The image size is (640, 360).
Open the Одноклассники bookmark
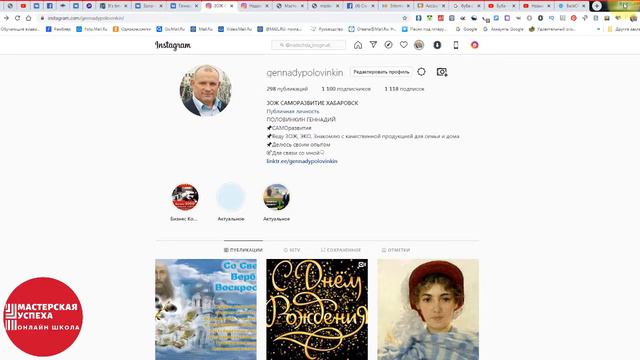[132, 29]
